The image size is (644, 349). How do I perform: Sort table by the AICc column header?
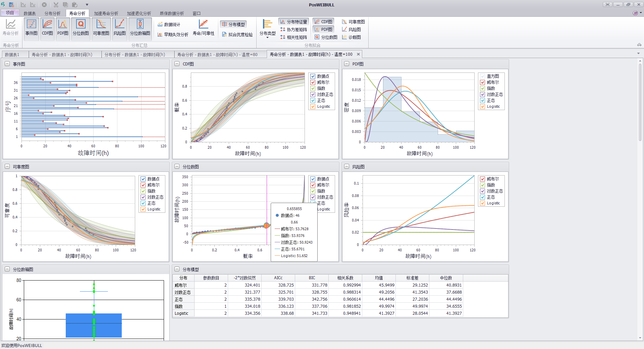[x=278, y=278]
